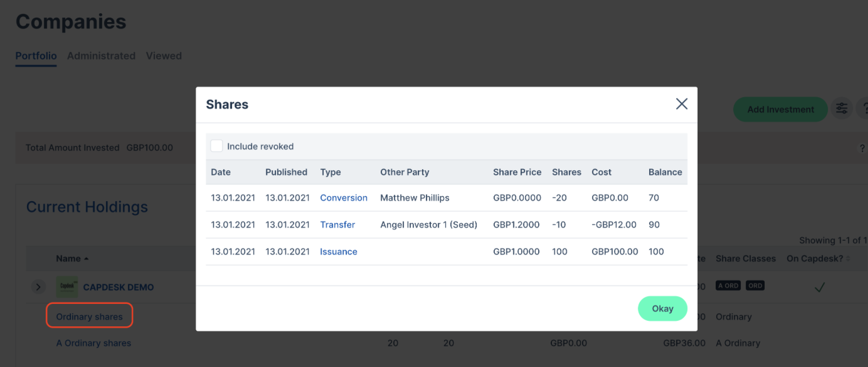Expand the CAPDESK DEMO row chevron
868x367 pixels.
point(38,287)
